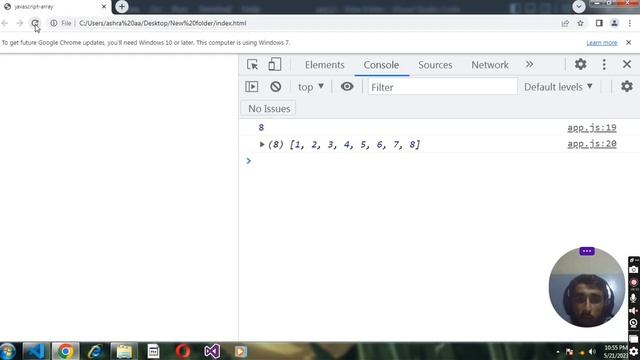The width and height of the screenshot is (640, 360).
Task: Click the webcam preview circle
Action: pos(587,288)
